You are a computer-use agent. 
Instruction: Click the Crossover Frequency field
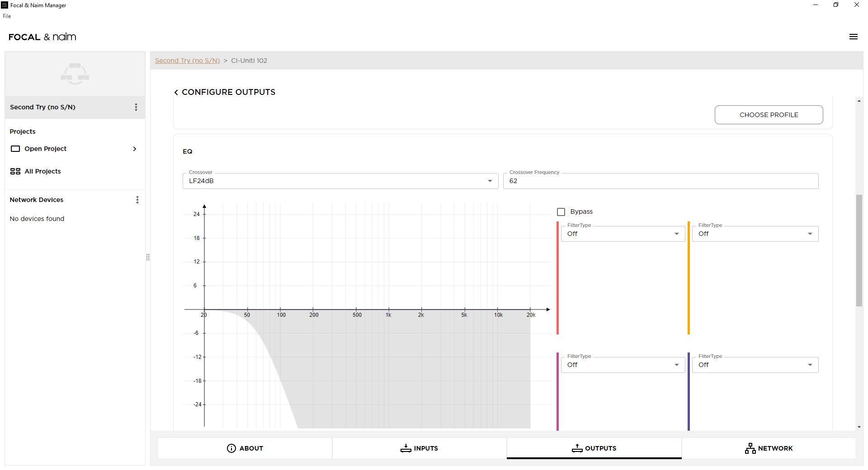[660, 181]
